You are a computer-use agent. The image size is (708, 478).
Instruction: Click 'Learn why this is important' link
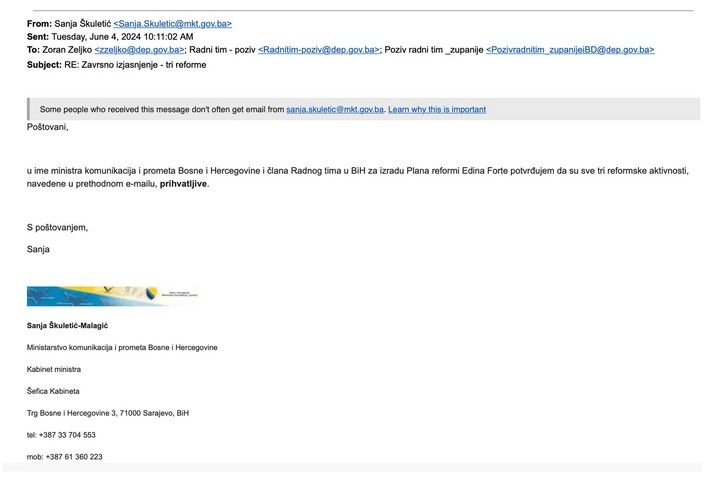(437, 109)
